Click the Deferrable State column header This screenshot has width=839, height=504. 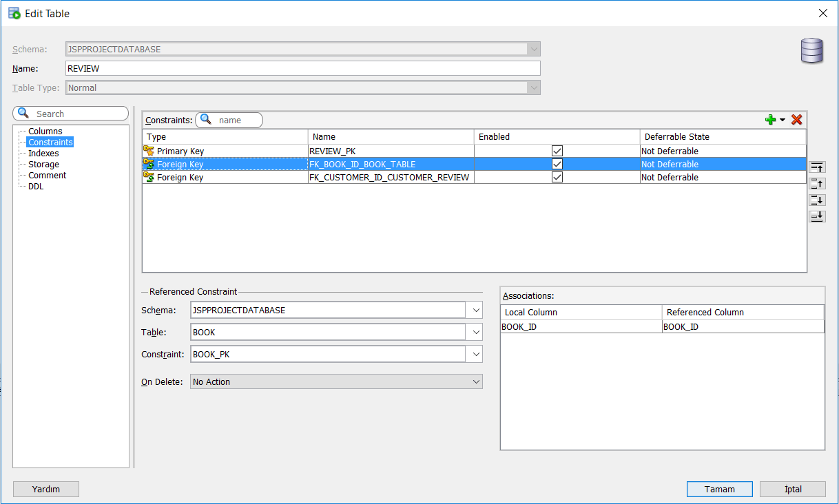pyautogui.click(x=723, y=136)
